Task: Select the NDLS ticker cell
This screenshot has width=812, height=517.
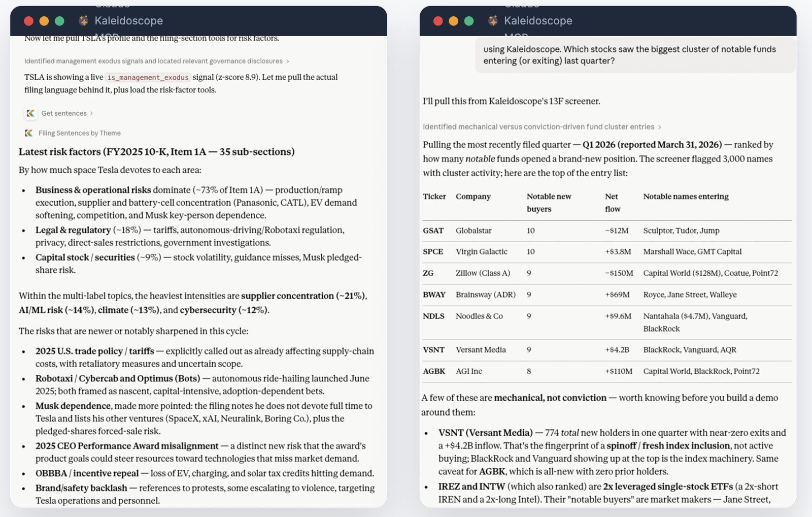Action: click(433, 316)
